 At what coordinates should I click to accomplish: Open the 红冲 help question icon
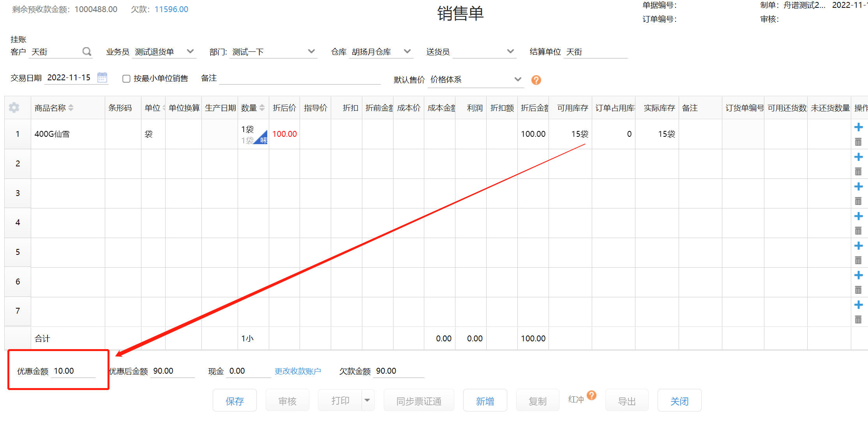tap(591, 395)
